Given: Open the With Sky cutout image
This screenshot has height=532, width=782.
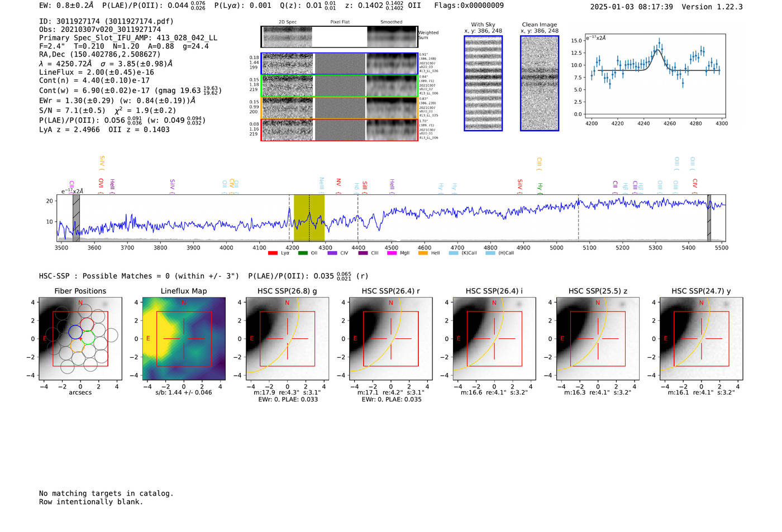Looking at the screenshot, I should point(483,83).
